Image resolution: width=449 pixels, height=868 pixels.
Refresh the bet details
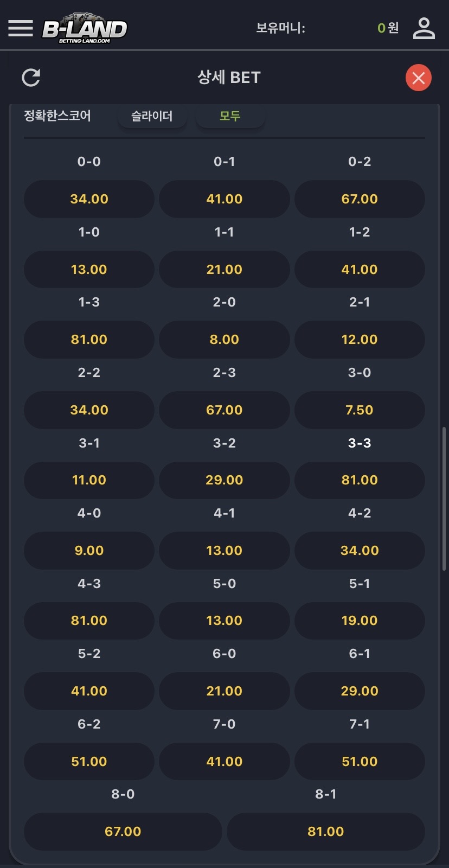[x=31, y=78]
